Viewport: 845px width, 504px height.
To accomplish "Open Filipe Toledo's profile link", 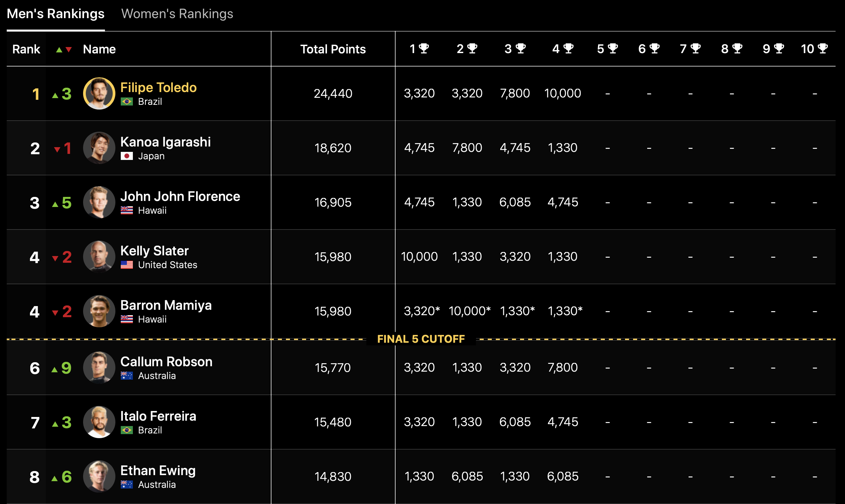I will click(x=158, y=88).
